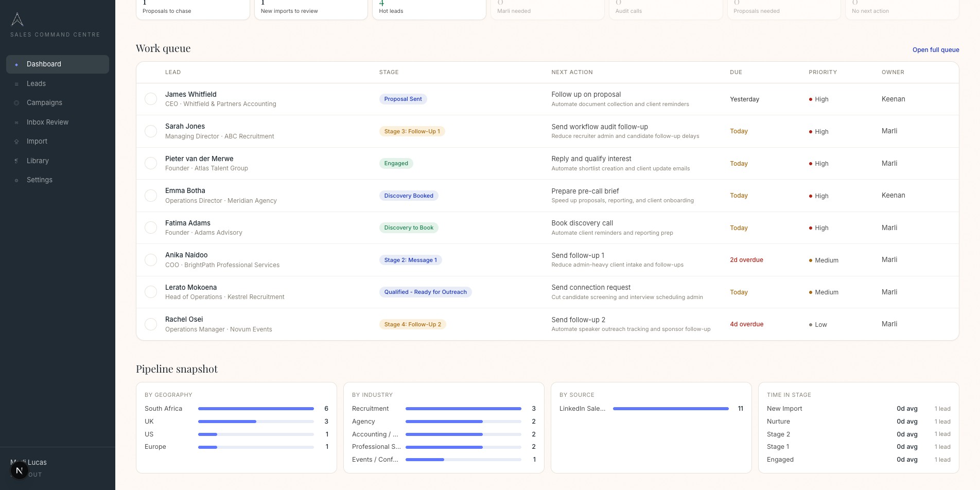Click Stage 2: Message 1 badge
This screenshot has width=980, height=490.
[411, 260]
